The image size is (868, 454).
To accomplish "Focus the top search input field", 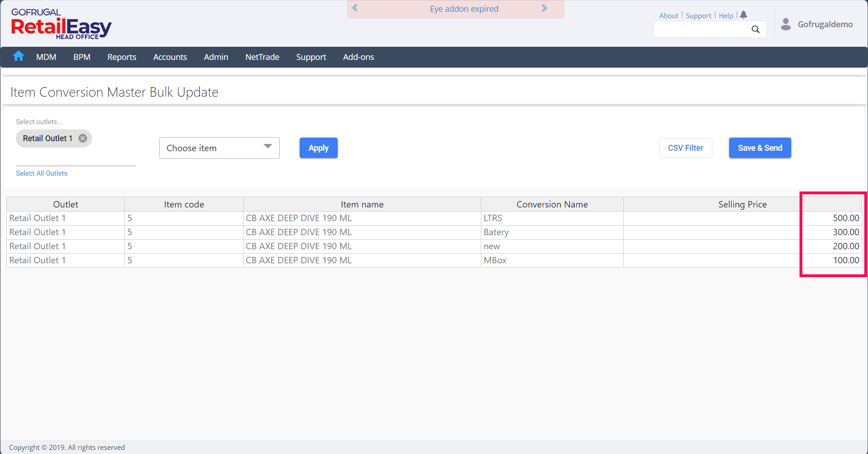I will point(710,30).
